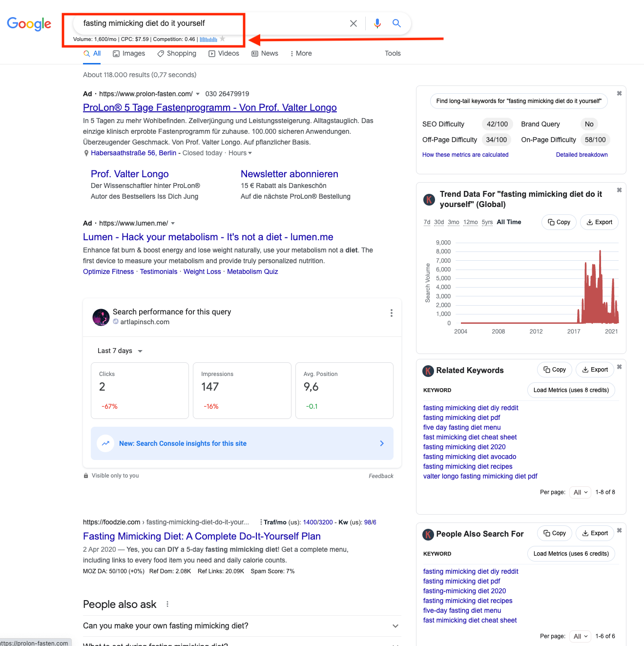Copy the trend data
The height and width of the screenshot is (646, 644).
click(x=559, y=222)
